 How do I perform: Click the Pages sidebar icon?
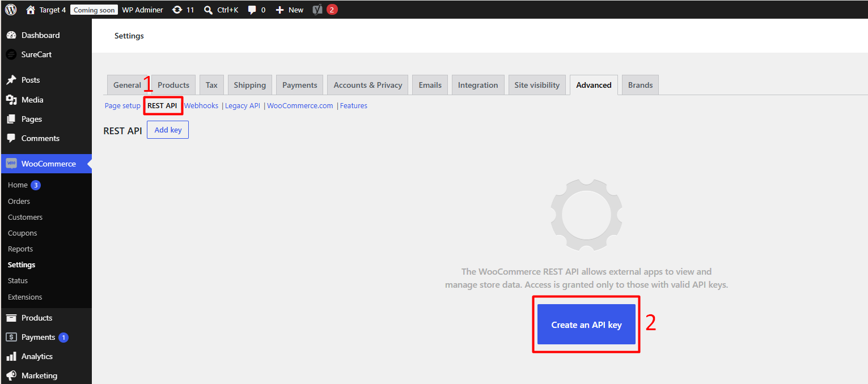pyautogui.click(x=11, y=119)
